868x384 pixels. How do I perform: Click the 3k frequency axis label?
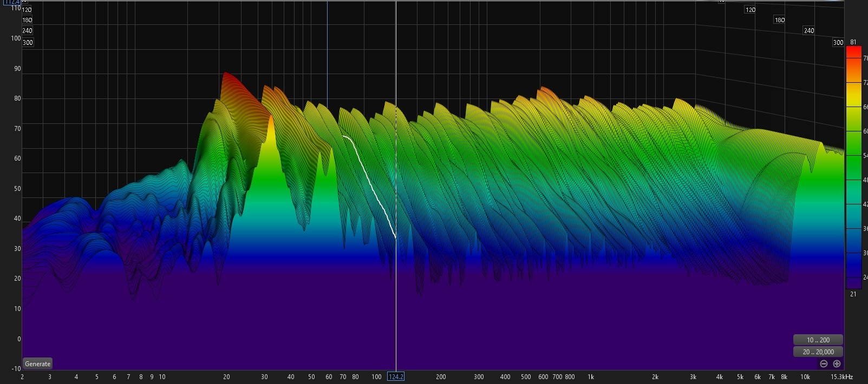point(693,376)
